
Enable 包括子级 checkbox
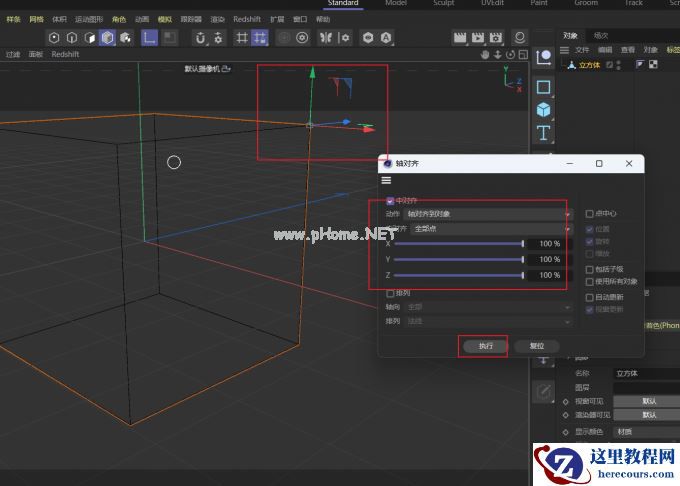[x=589, y=269]
